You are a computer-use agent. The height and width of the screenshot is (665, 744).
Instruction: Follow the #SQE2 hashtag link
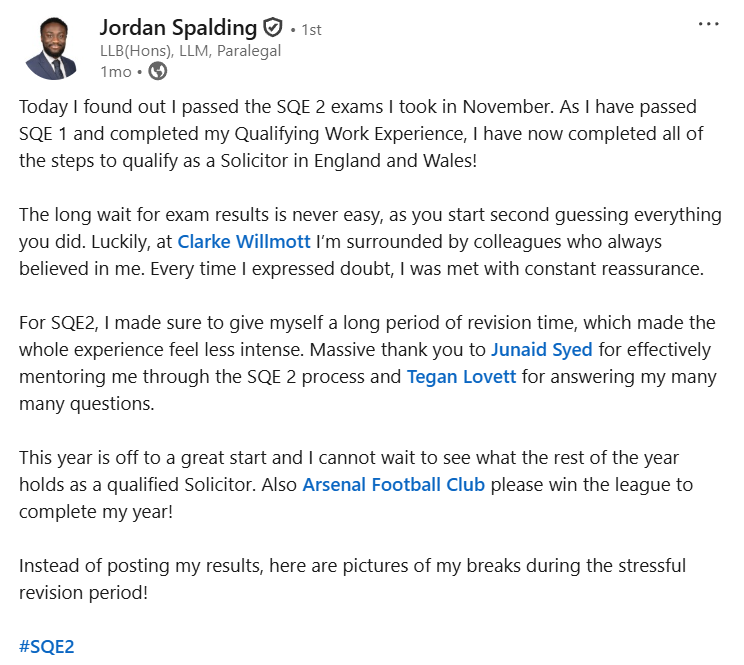pyautogui.click(x=47, y=646)
